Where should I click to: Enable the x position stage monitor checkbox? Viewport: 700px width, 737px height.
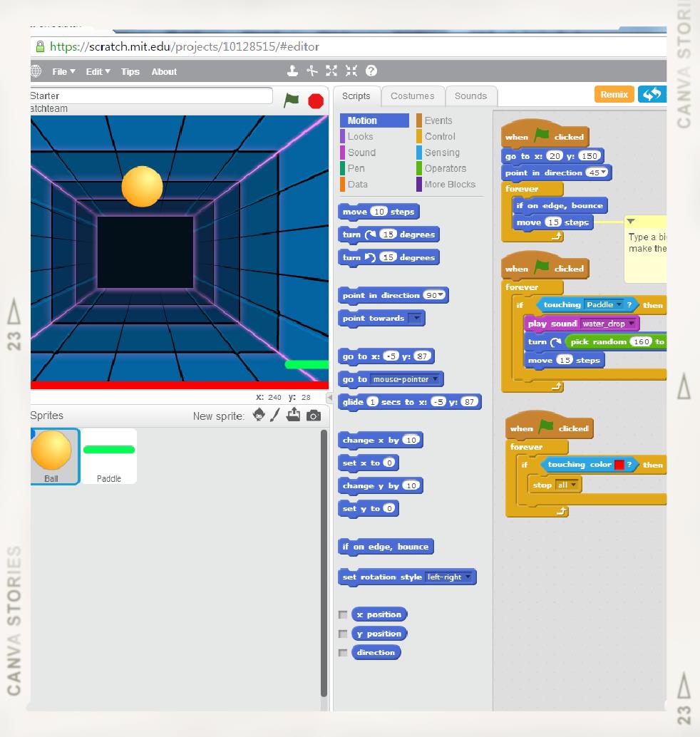click(343, 614)
